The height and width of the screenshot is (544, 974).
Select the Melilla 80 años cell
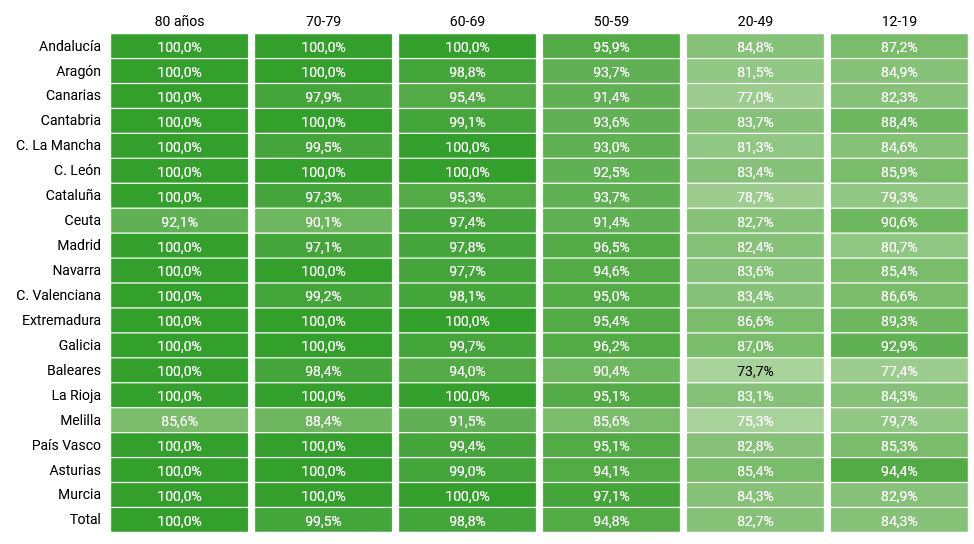pyautogui.click(x=179, y=421)
